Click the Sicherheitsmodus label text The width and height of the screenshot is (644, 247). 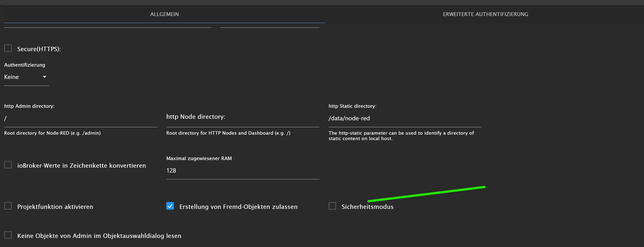click(x=367, y=207)
